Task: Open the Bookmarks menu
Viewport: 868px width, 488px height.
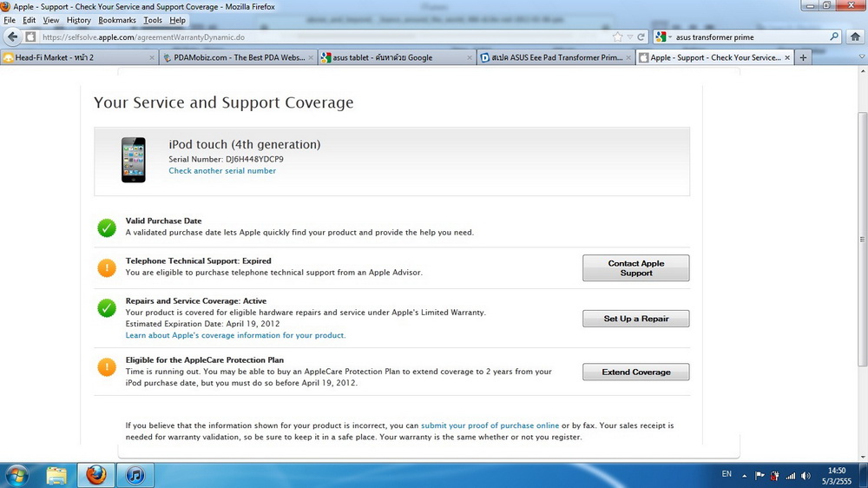Action: pos(116,20)
